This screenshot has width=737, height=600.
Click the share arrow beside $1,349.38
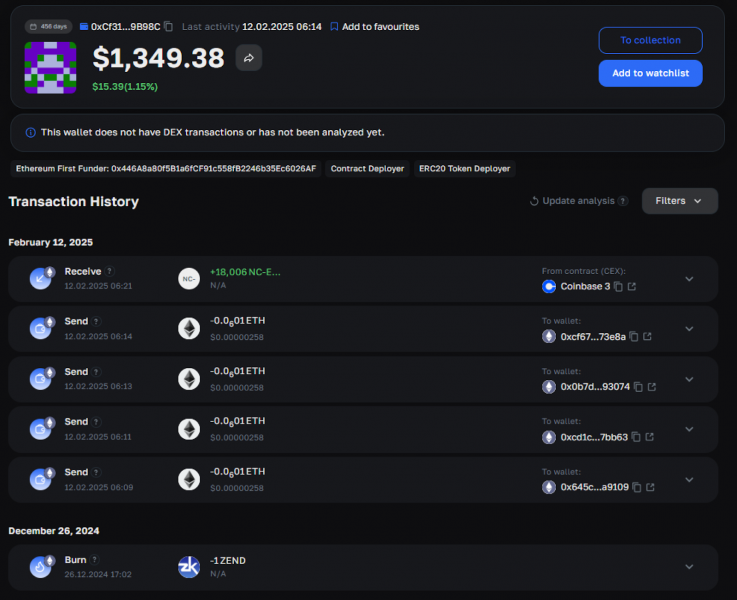[x=249, y=58]
